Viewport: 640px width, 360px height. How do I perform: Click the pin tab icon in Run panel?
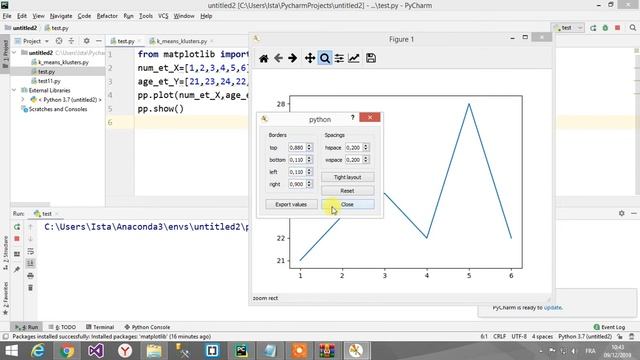(17, 269)
